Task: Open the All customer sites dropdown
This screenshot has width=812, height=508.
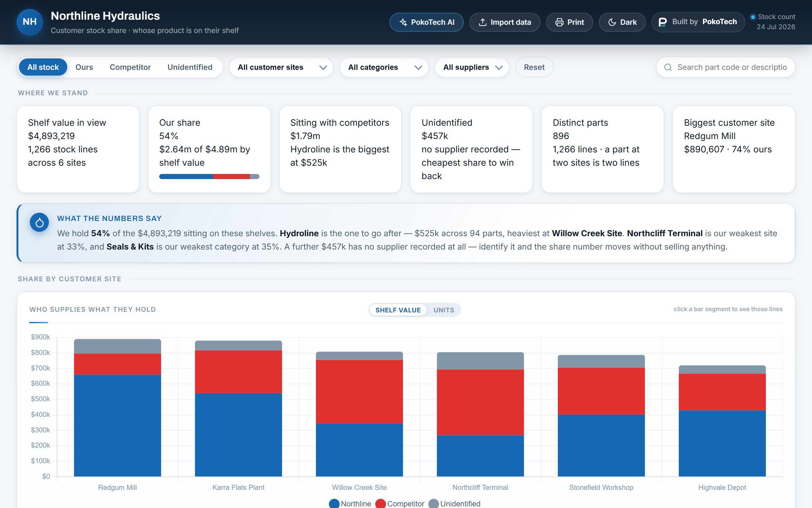Action: pos(281,67)
